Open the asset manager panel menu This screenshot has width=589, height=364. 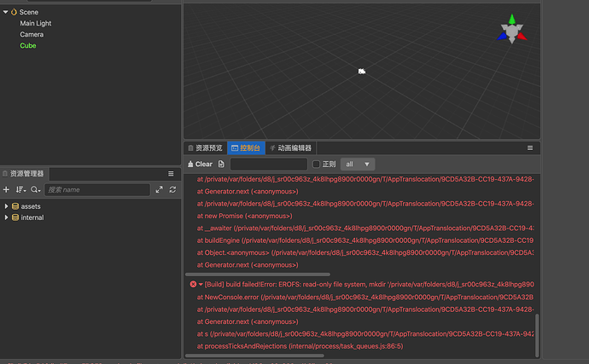coord(171,174)
